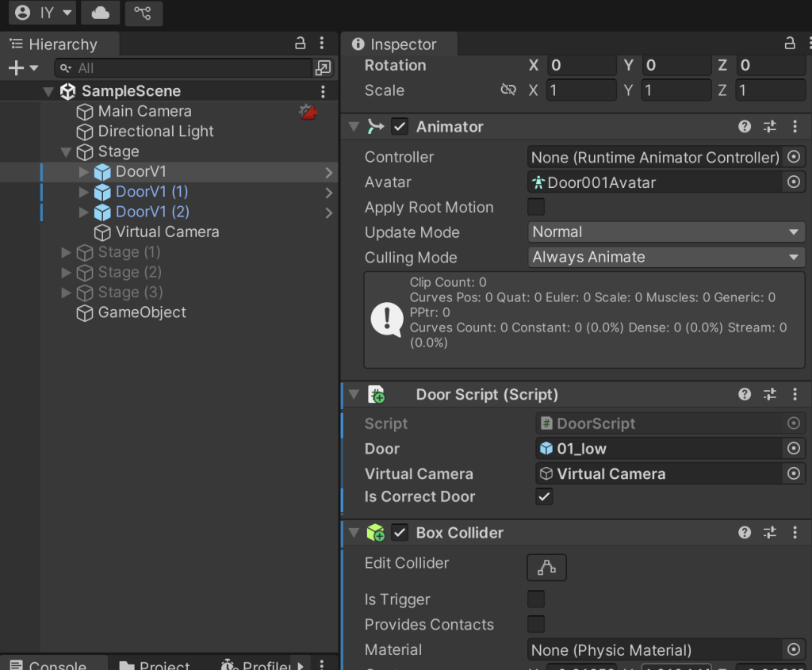Expand Stage (3) object

pos(66,293)
